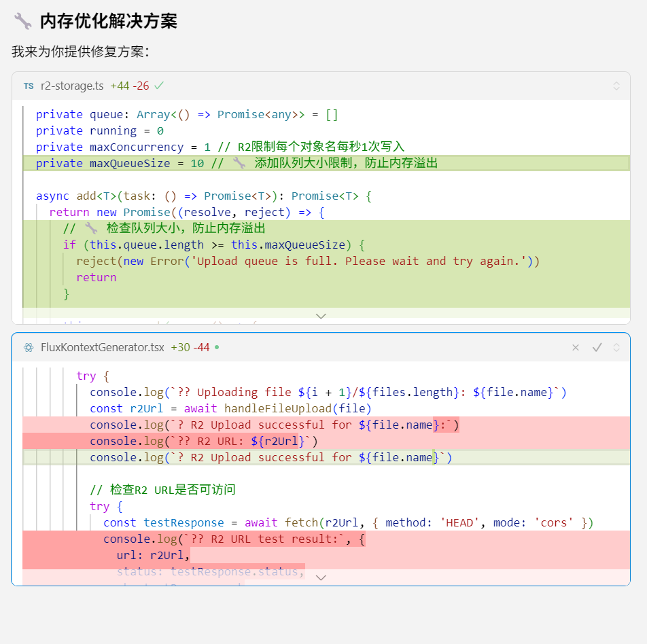Show more of FluxKontextGenerator.tsx diff with bottom chevron
The height and width of the screenshot is (644, 647).
(x=321, y=577)
